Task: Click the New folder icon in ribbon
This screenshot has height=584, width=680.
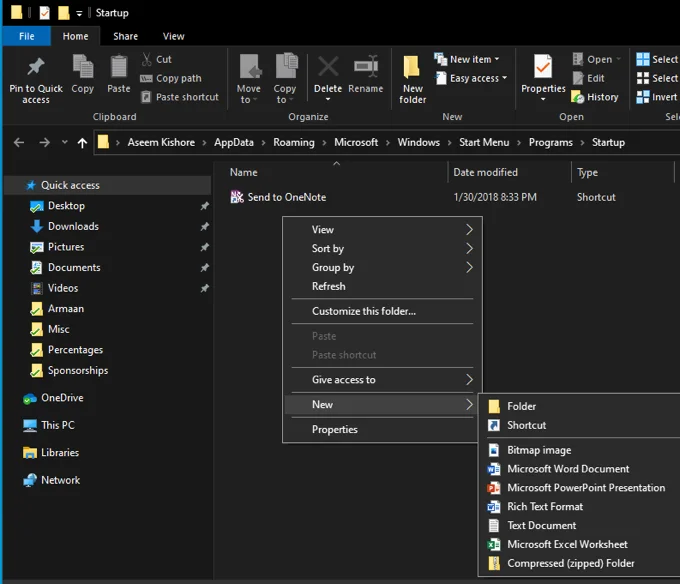Action: 412,68
